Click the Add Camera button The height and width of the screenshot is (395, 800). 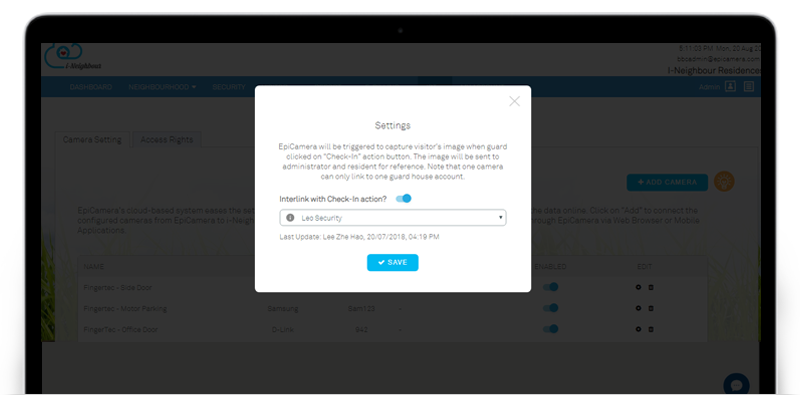pyautogui.click(x=667, y=182)
